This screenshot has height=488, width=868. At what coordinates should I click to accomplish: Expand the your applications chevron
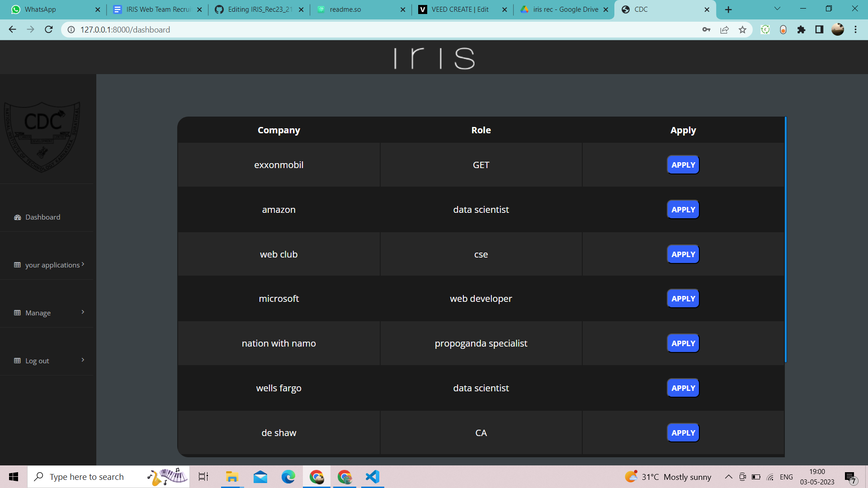[x=83, y=264]
